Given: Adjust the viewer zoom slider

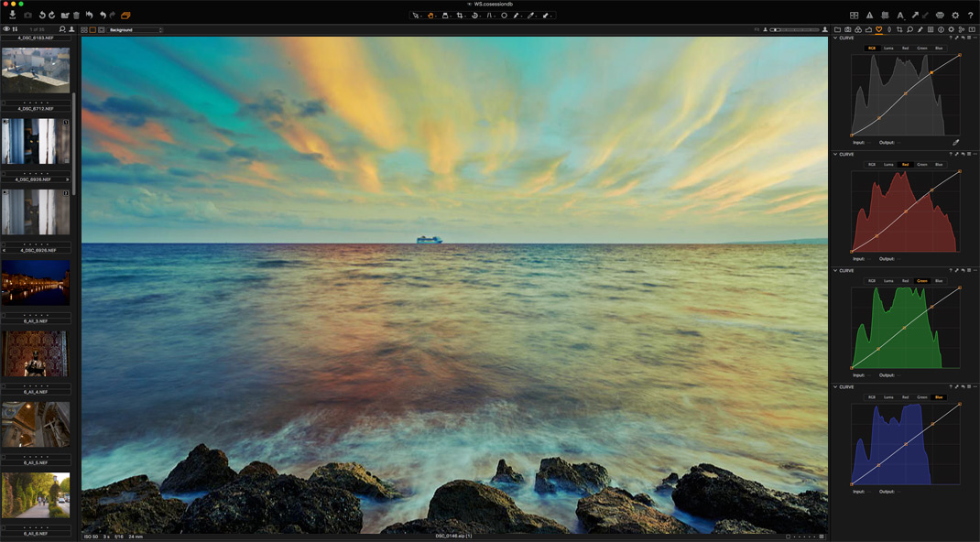Looking at the screenshot, I should pos(794,29).
